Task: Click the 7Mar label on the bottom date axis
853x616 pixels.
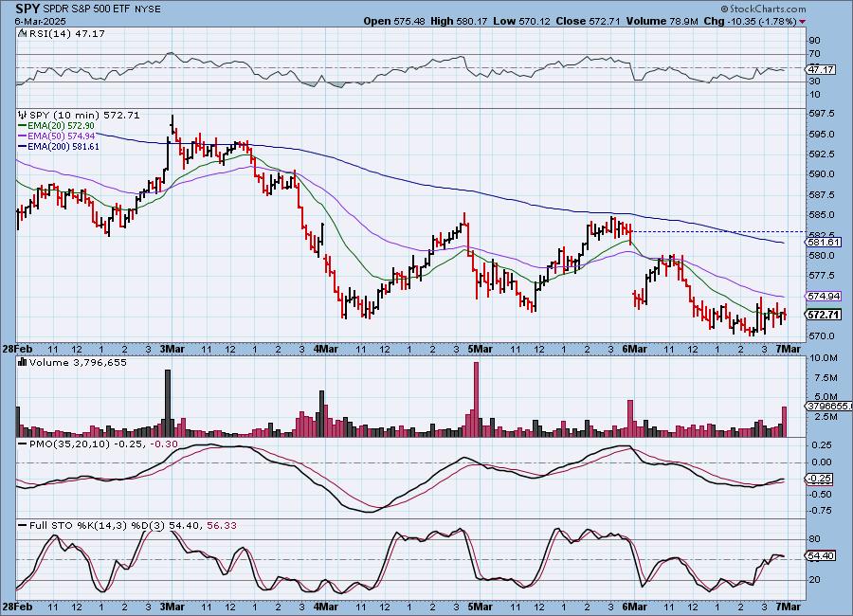Action: (x=788, y=607)
